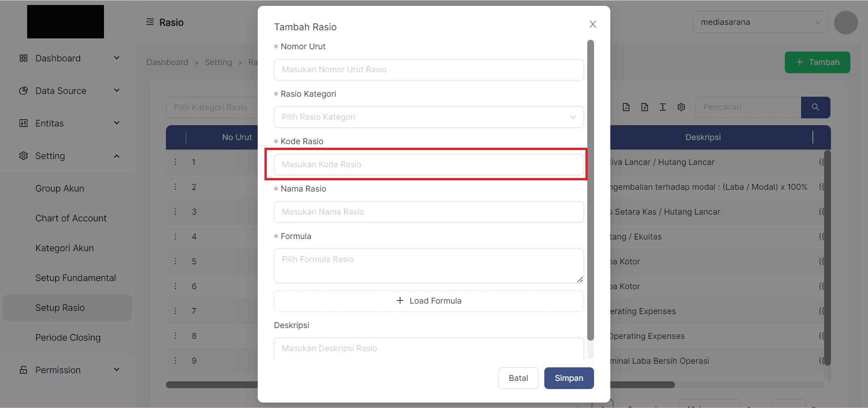Open Chart of Account menu item

(x=71, y=218)
